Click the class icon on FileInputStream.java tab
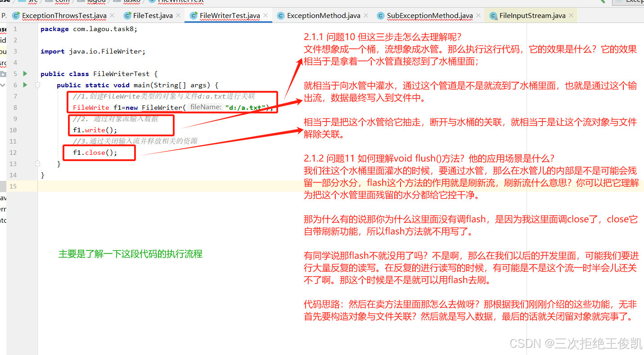 [x=492, y=15]
